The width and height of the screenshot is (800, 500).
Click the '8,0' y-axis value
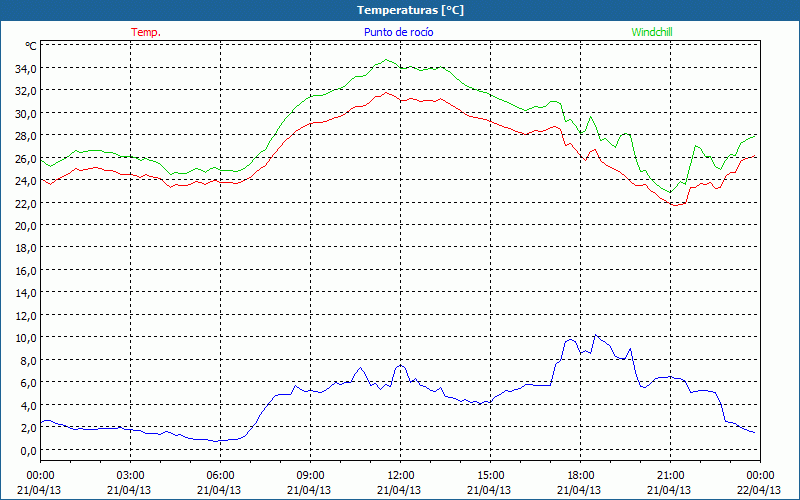pyautogui.click(x=28, y=360)
